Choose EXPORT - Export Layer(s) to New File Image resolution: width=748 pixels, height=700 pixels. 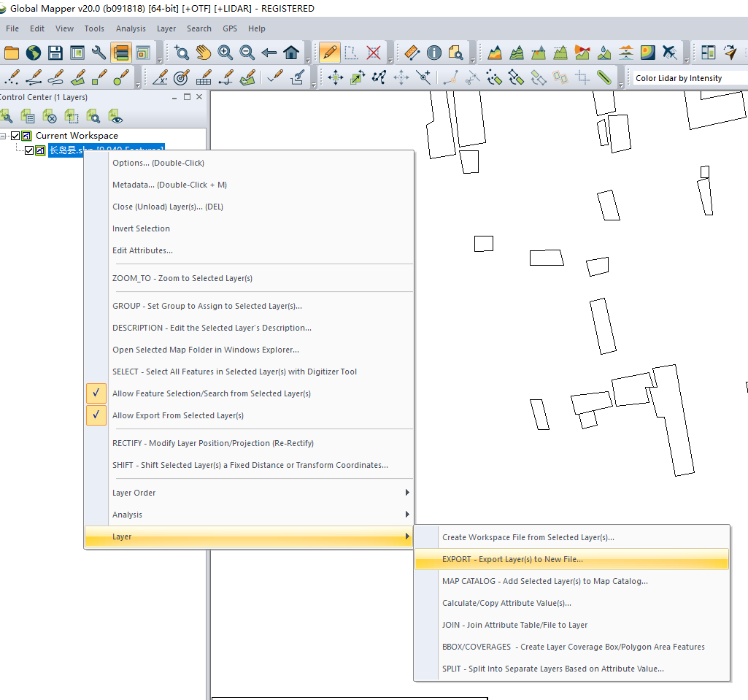tap(572, 559)
